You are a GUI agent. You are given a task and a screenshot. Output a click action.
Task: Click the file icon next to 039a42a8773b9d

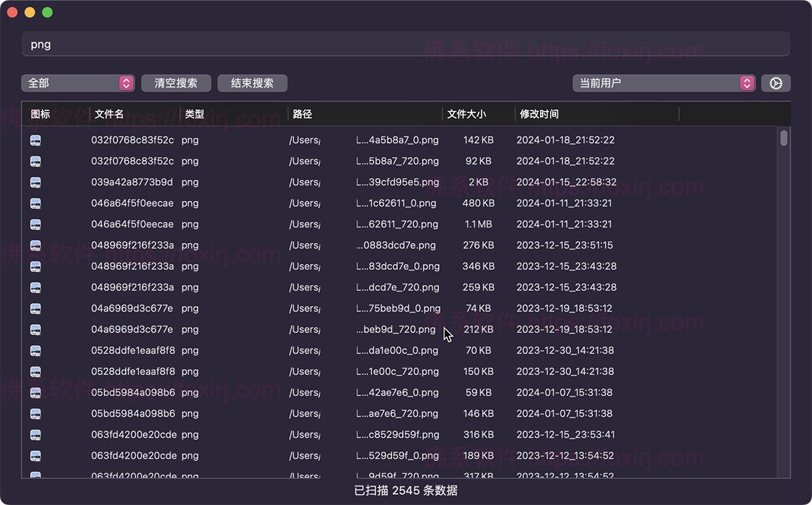(x=35, y=182)
